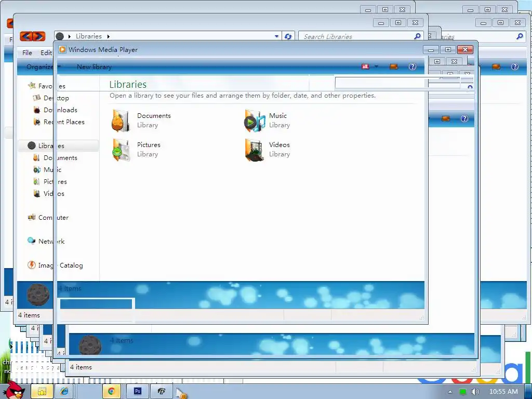The image size is (532, 399).
Task: Open the File Explorer taskbar icon
Action: tap(42, 392)
